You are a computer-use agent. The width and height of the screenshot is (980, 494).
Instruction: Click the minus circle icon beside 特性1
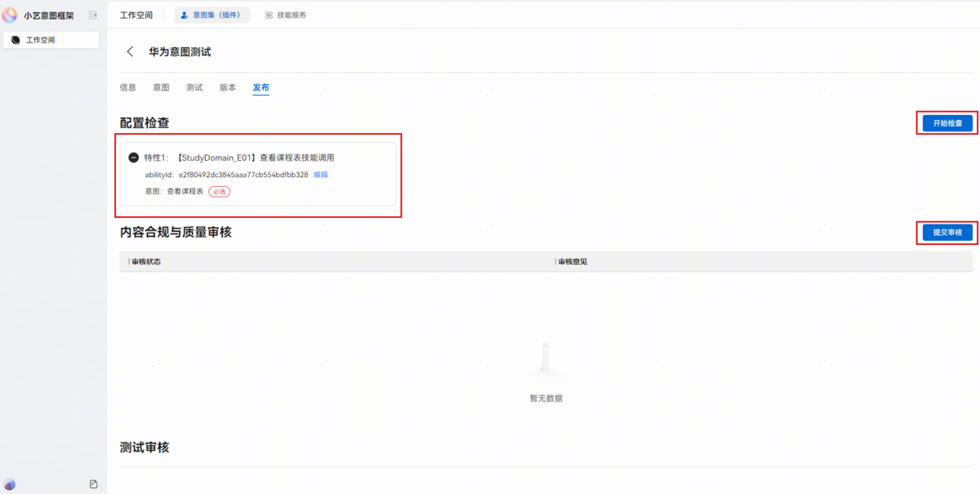134,158
